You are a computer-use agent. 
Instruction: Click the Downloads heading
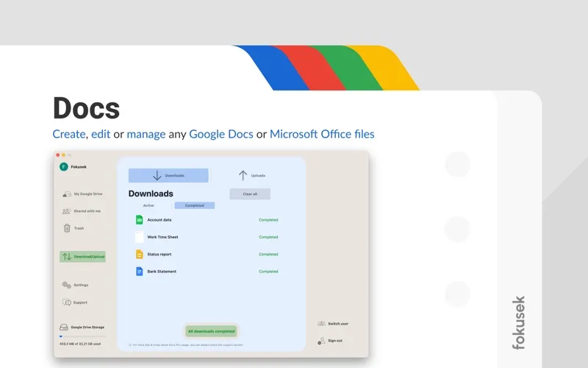click(x=151, y=194)
